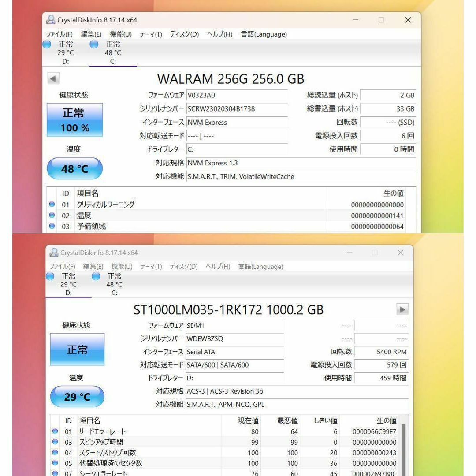Click 回転数 value 5400 RPM
The width and height of the screenshot is (476, 476).
(381, 352)
